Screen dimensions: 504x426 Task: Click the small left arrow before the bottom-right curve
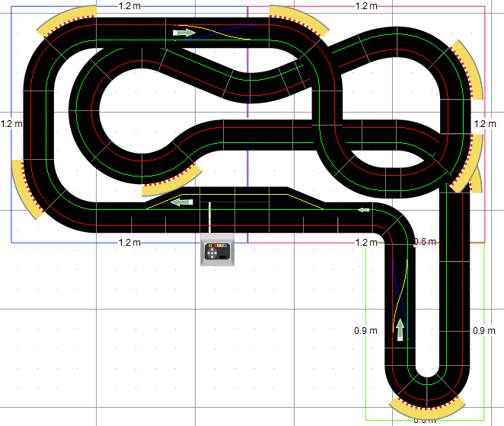pos(364,208)
